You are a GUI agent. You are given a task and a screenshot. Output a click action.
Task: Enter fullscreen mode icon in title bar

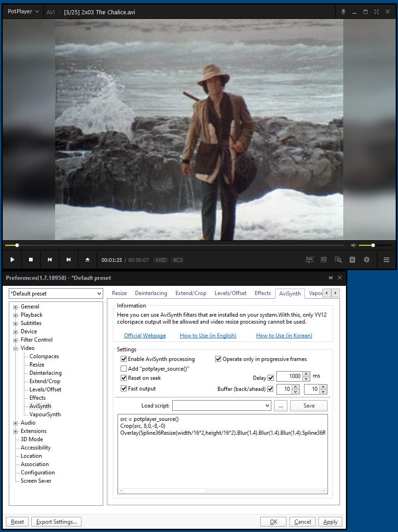tap(376, 12)
